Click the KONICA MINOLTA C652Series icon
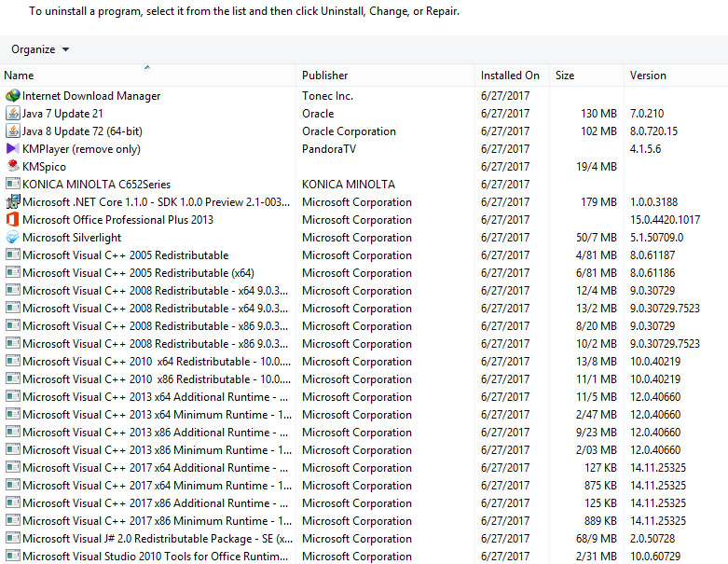 (x=12, y=184)
